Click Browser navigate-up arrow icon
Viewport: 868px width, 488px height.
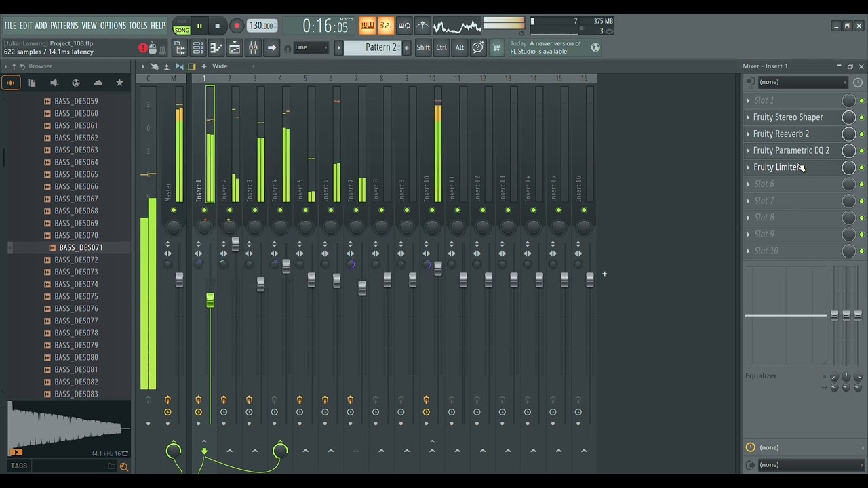(14, 66)
